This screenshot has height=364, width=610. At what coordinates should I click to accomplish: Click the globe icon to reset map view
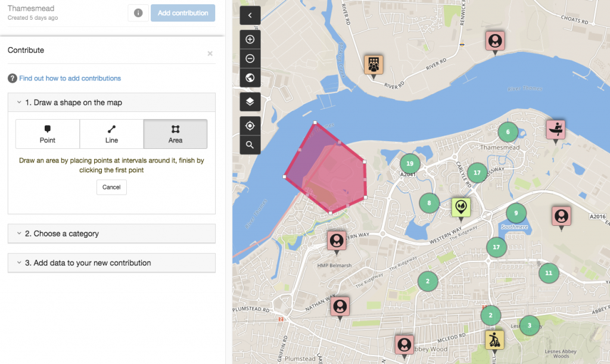point(250,77)
